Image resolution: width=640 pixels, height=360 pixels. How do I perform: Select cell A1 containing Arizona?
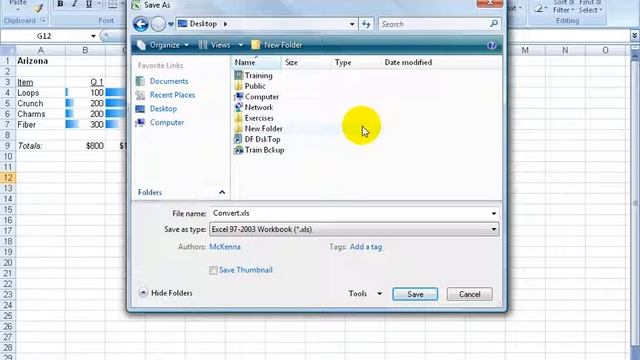click(x=40, y=61)
